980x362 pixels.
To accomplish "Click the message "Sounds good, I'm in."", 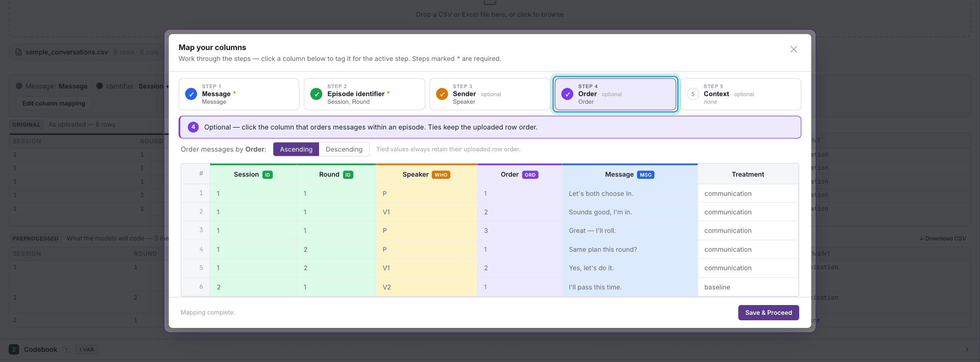I will pos(630,212).
